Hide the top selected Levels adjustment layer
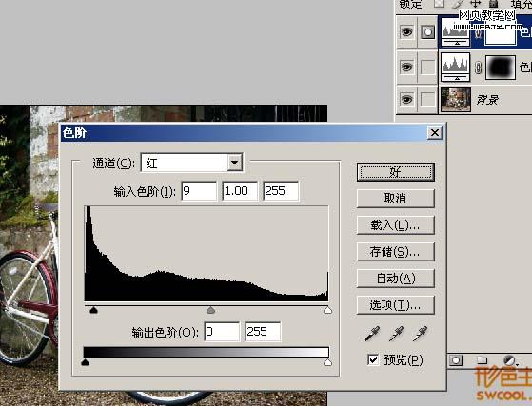Viewport: 532px width, 406px height. 406,32
